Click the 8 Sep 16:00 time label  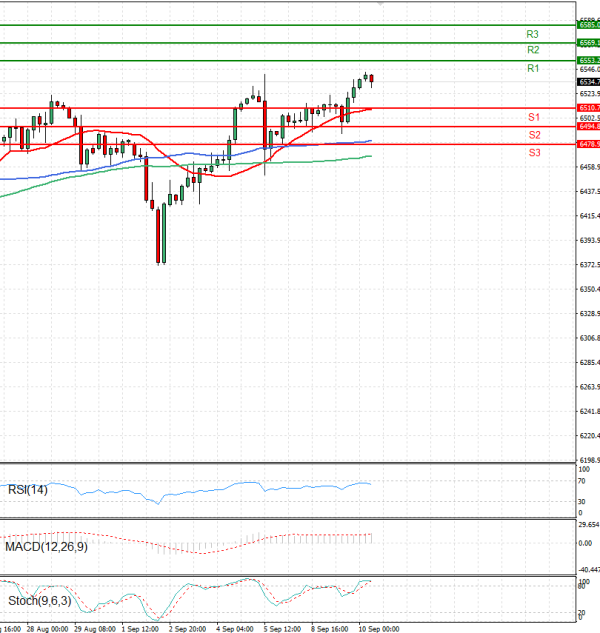click(329, 629)
